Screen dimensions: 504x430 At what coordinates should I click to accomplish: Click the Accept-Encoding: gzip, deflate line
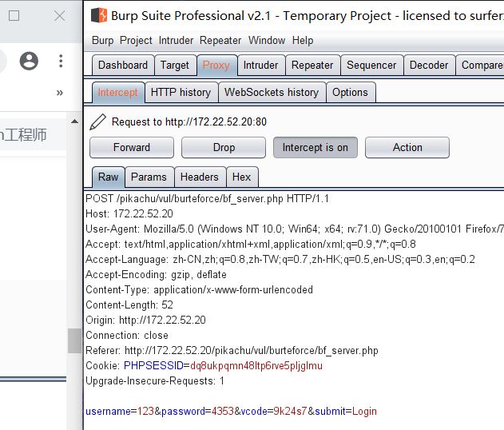pyautogui.click(x=156, y=275)
